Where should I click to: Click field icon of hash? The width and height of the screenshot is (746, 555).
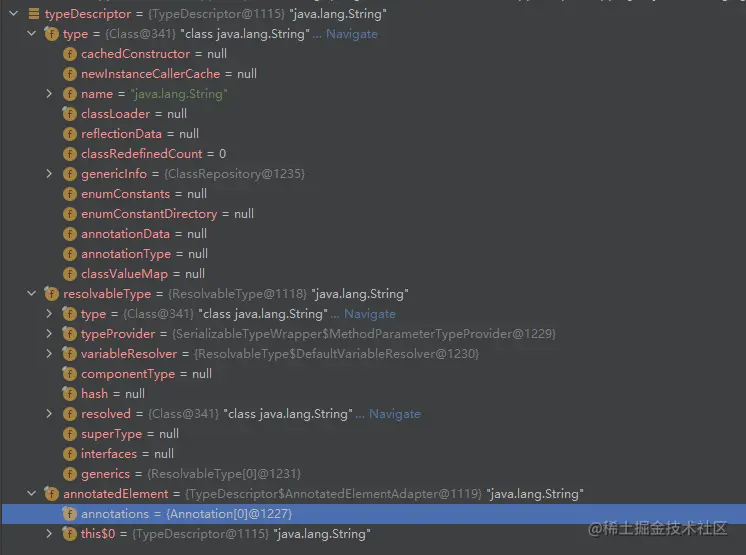pos(69,393)
